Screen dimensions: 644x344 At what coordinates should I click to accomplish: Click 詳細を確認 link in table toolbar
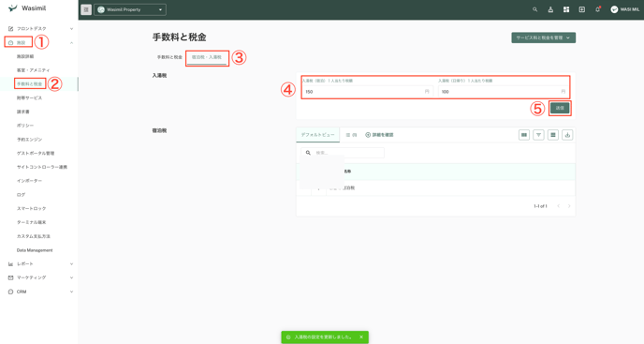coord(379,135)
